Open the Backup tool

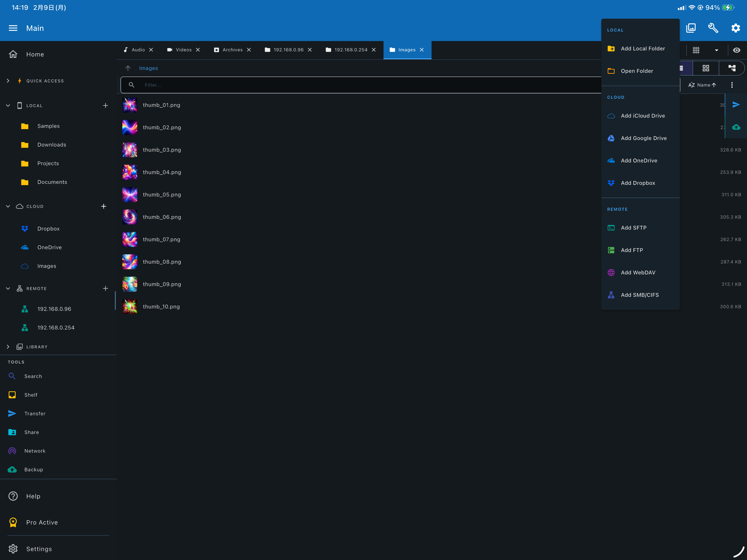(33, 469)
